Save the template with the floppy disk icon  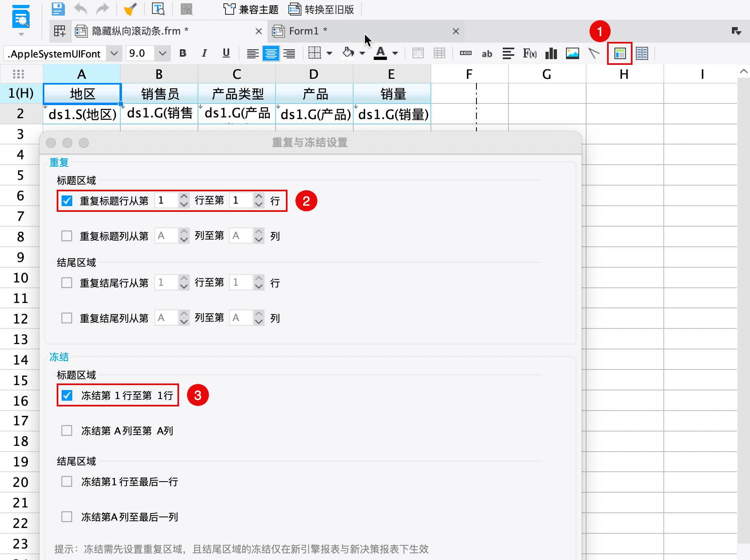(x=58, y=9)
